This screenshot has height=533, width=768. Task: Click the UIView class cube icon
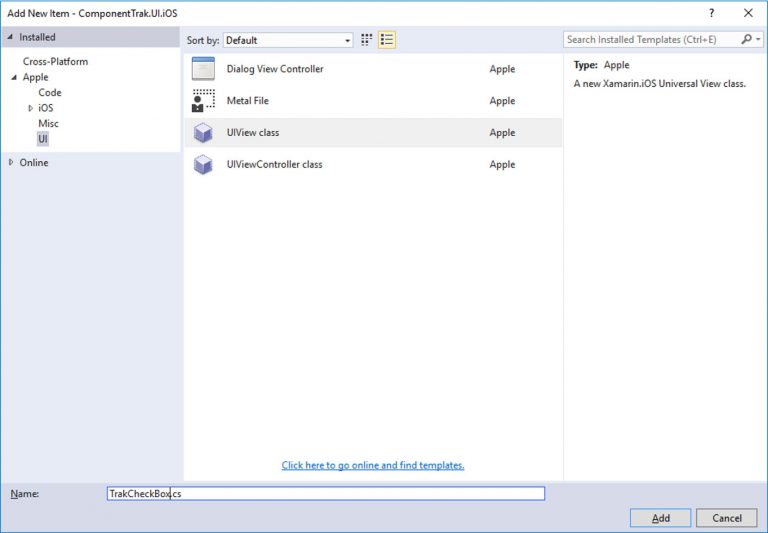(203, 132)
